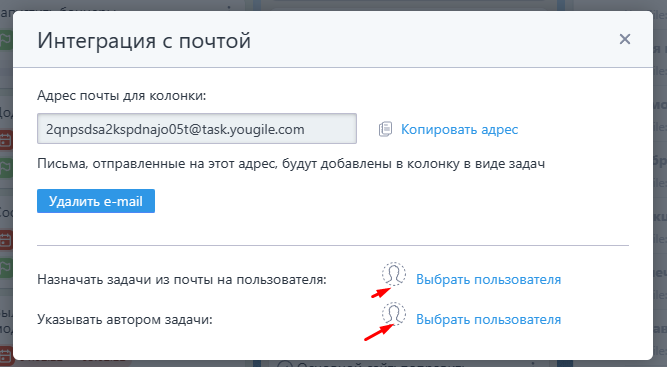
Task: Click the column email address field
Action: (197, 128)
